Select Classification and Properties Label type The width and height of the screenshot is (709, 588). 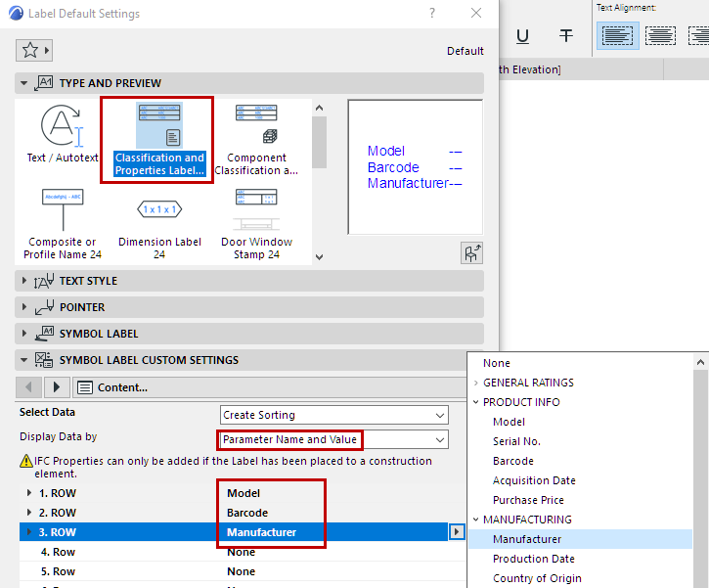[159, 139]
